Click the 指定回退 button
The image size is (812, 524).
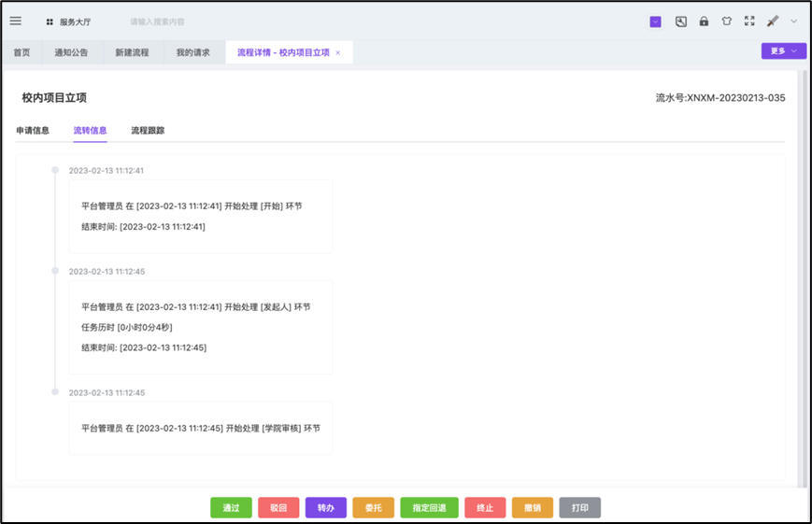coord(430,508)
